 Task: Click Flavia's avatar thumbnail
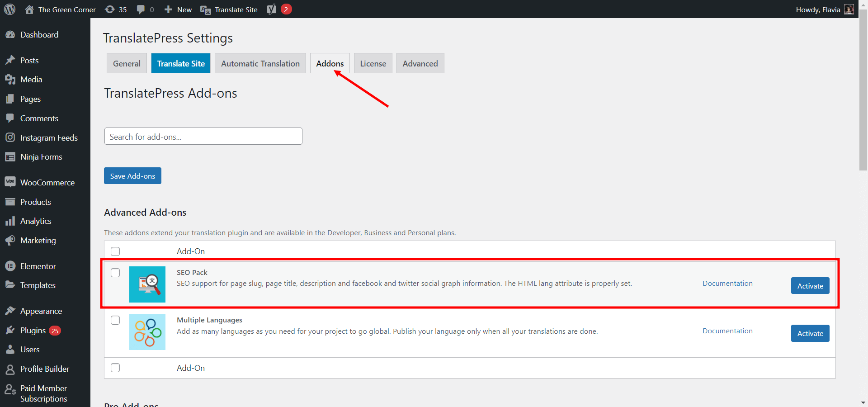849,9
